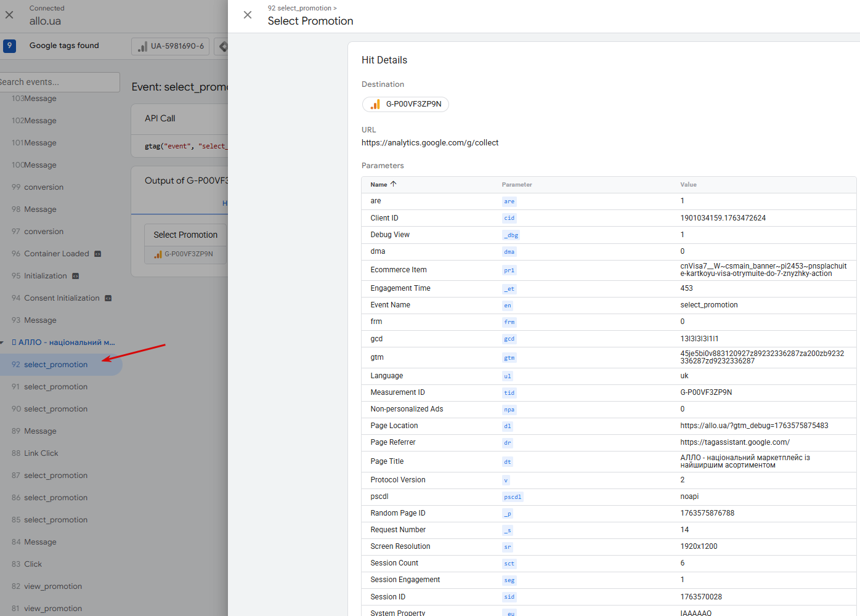The height and width of the screenshot is (616, 860).
Task: Click the Random Page ID value 1763575876788
Action: 707,513
